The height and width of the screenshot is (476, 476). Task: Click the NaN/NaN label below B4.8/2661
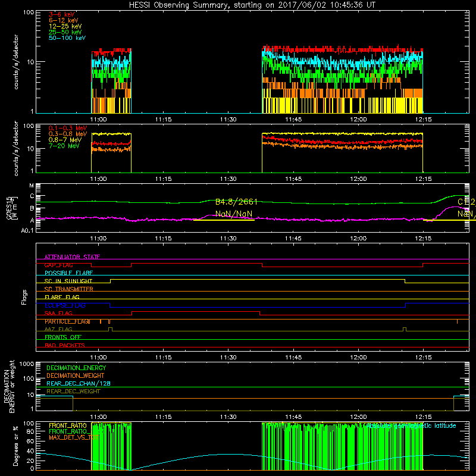click(x=234, y=214)
